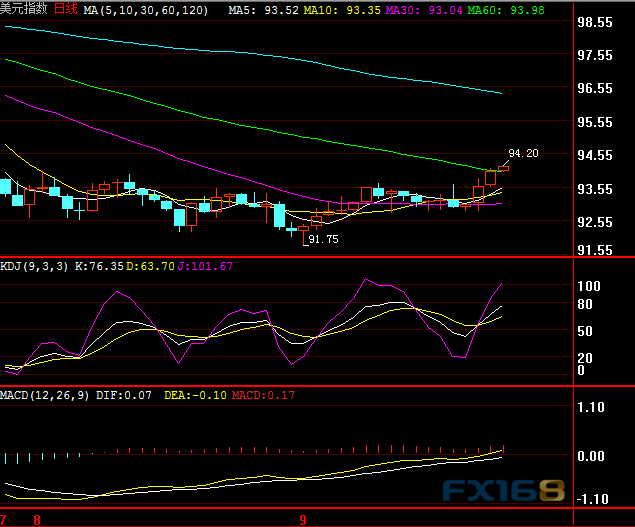Click the 美元指数 chart title
635x527 pixels.
pyautogui.click(x=23, y=9)
